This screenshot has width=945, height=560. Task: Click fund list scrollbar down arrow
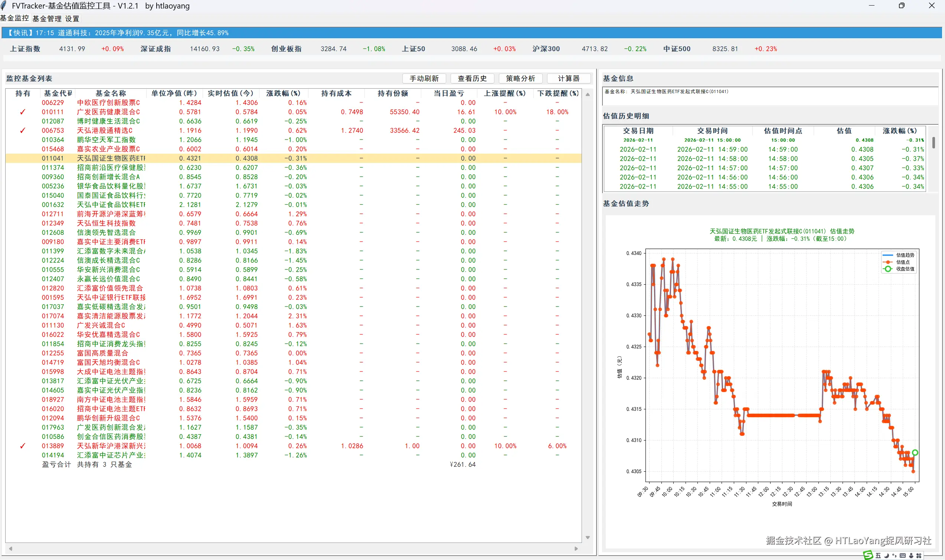(x=587, y=537)
